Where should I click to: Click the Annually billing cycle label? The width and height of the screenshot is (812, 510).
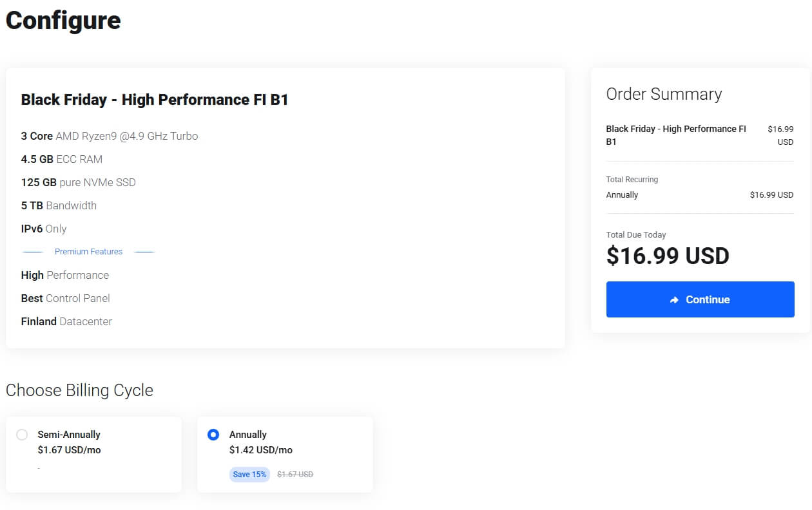pos(248,435)
